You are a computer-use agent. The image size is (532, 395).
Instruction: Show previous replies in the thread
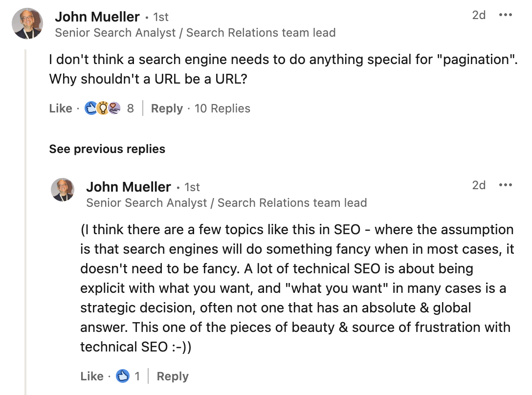107,149
